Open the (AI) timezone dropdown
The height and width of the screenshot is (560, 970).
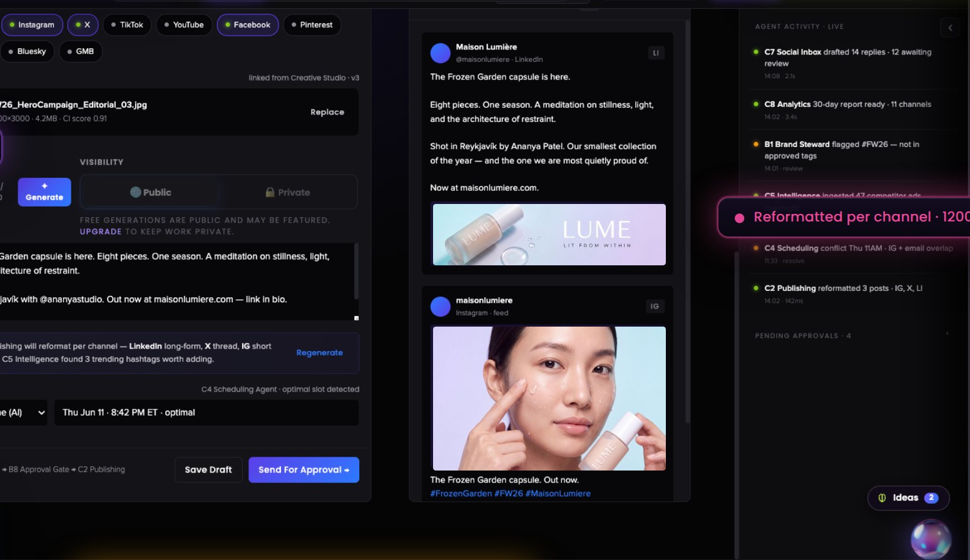tap(23, 412)
